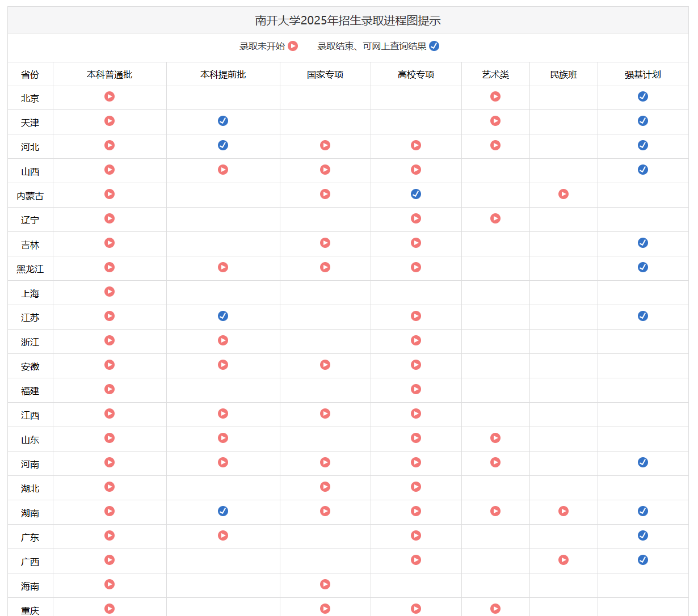698x616 pixels.
Task: Select the 福建 province cell
Action: pyautogui.click(x=30, y=391)
